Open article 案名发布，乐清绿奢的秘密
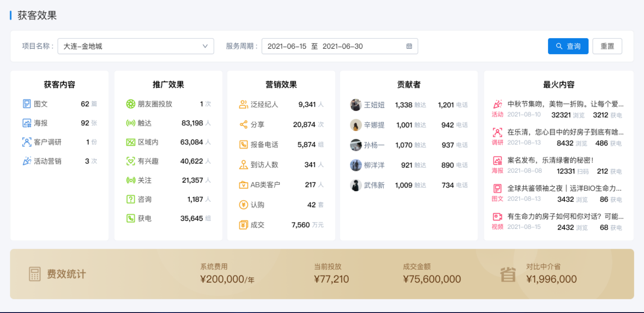The image size is (644, 313). (550, 160)
